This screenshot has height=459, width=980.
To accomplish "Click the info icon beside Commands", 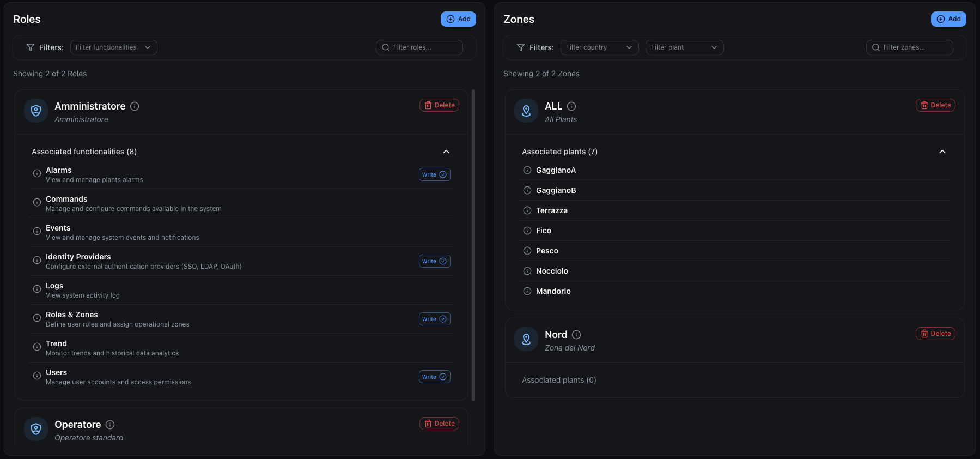I will pyautogui.click(x=37, y=202).
